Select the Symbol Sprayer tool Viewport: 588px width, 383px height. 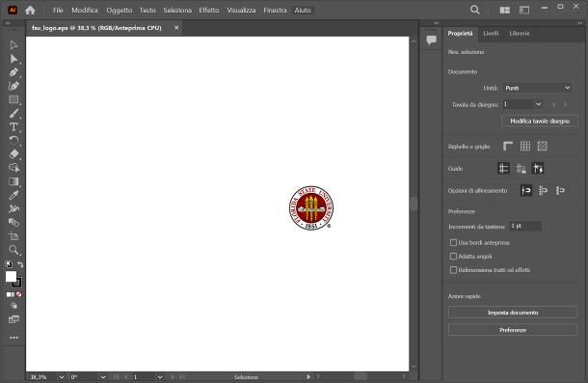(x=13, y=208)
